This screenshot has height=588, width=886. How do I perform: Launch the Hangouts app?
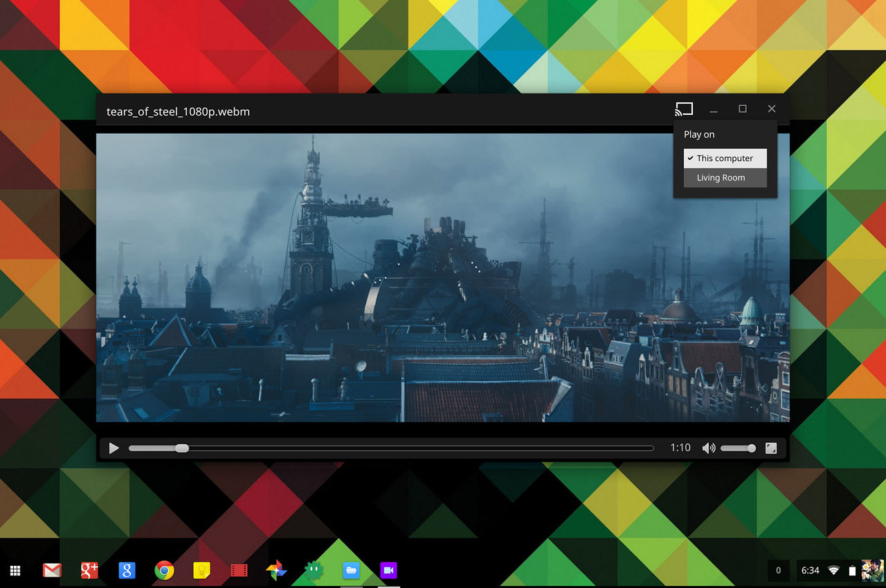pos(313,570)
